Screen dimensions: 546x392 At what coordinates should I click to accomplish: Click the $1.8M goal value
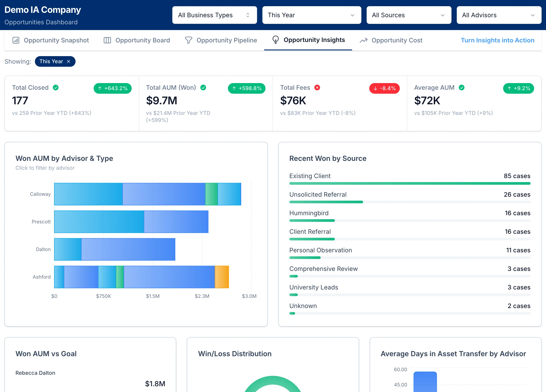pyautogui.click(x=155, y=384)
